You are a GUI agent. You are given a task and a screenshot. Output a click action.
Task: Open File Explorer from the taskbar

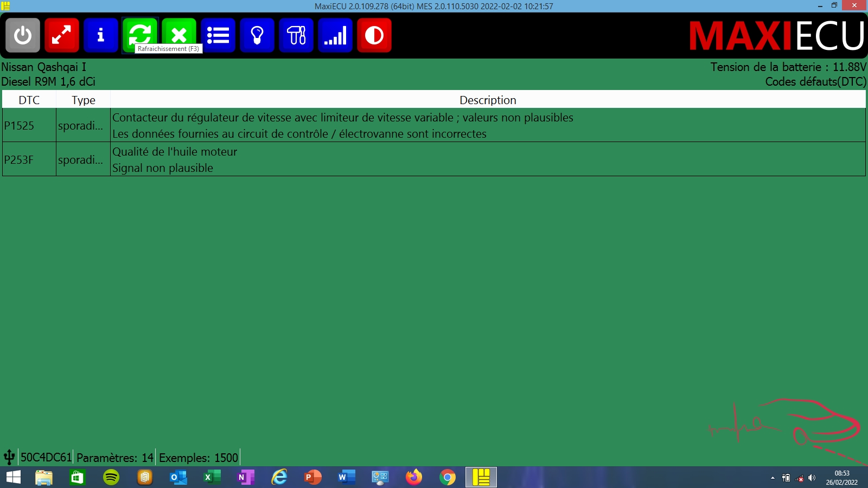[x=44, y=477]
